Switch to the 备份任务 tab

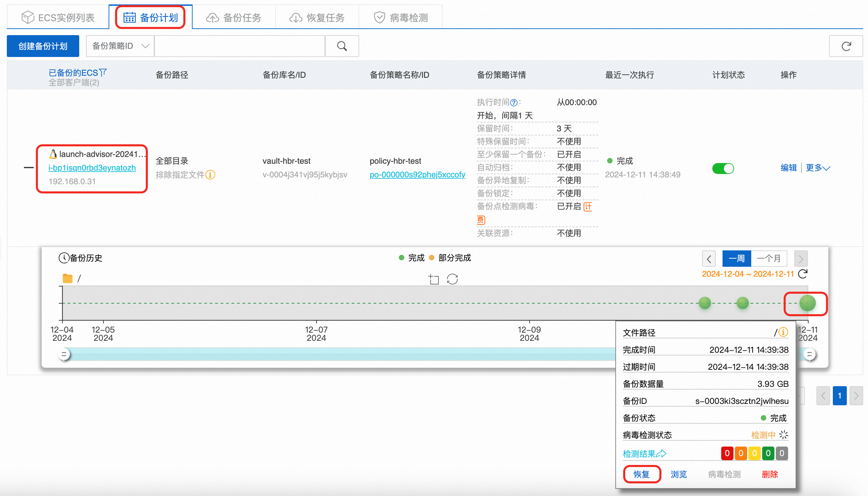(x=234, y=17)
